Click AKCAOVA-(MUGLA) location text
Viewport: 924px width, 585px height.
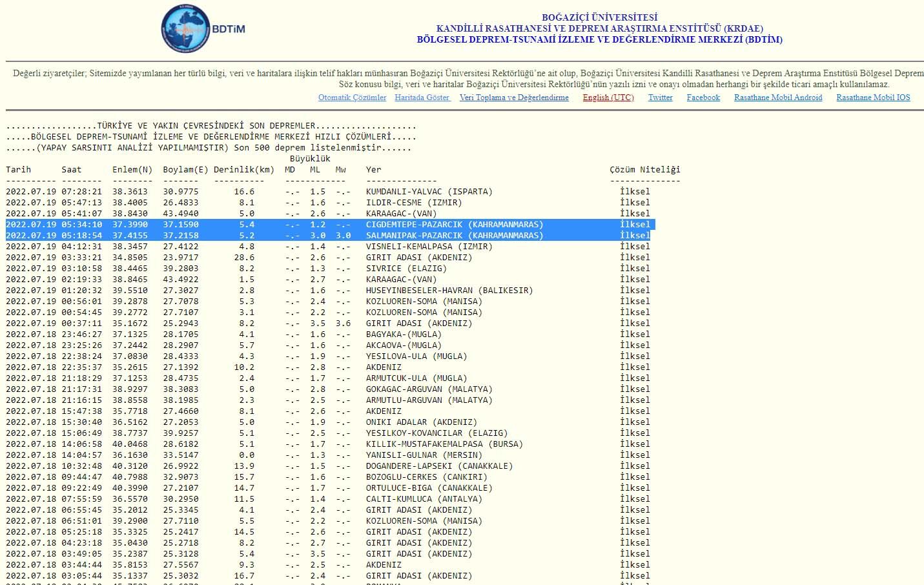point(404,345)
